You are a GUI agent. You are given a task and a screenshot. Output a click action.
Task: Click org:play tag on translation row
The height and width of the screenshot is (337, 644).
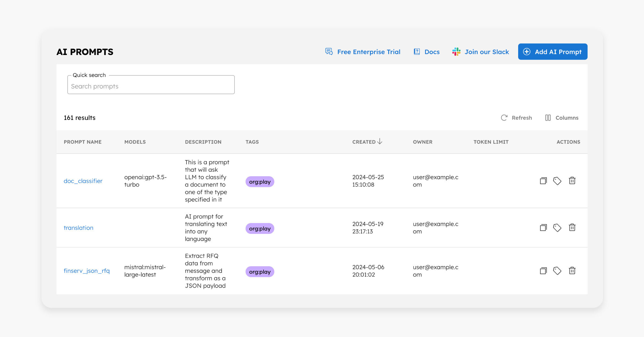[260, 229]
